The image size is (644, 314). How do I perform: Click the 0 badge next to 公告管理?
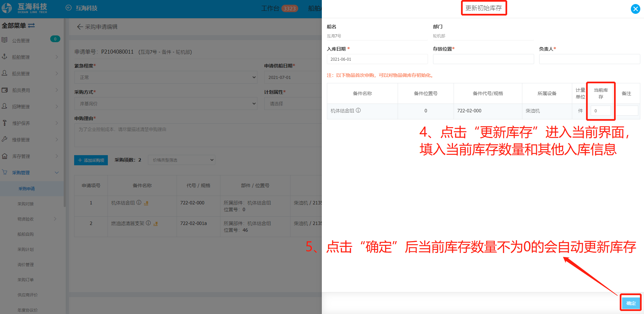pos(55,39)
